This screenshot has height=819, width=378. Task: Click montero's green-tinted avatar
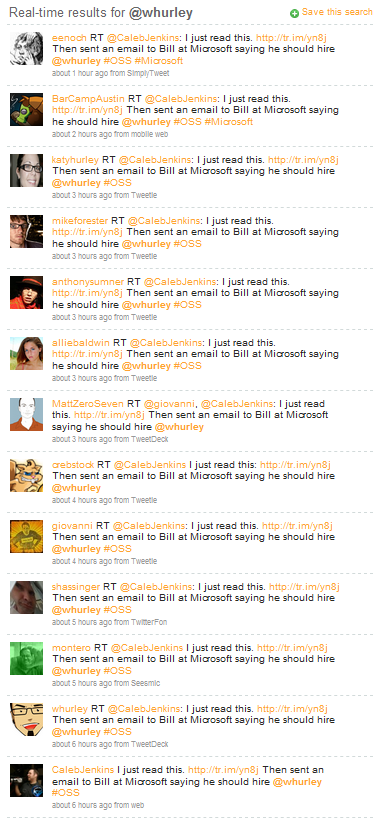click(x=27, y=658)
